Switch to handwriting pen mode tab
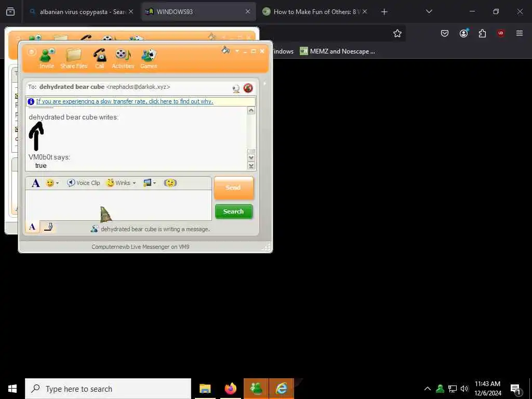532x399 pixels. point(48,227)
